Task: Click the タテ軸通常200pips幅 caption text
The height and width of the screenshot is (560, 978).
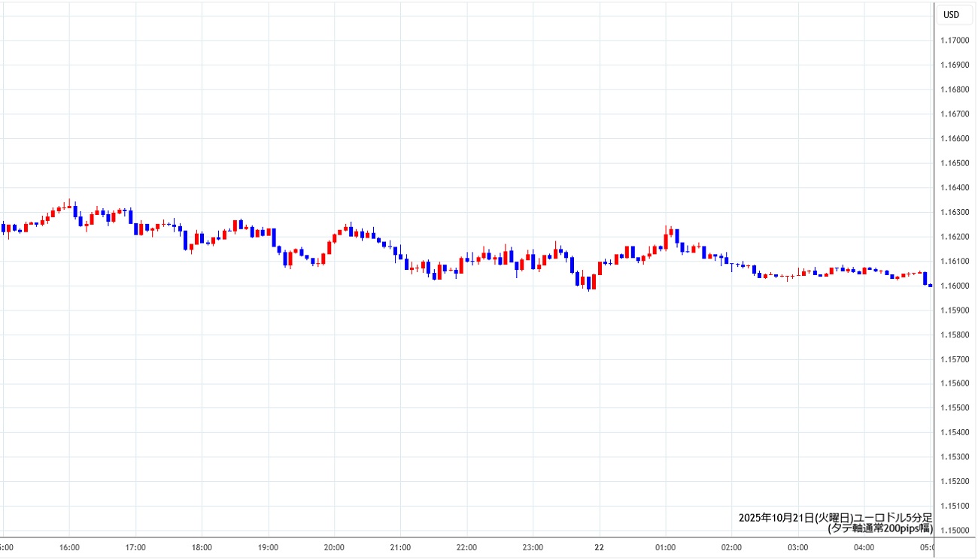Action: [880, 528]
